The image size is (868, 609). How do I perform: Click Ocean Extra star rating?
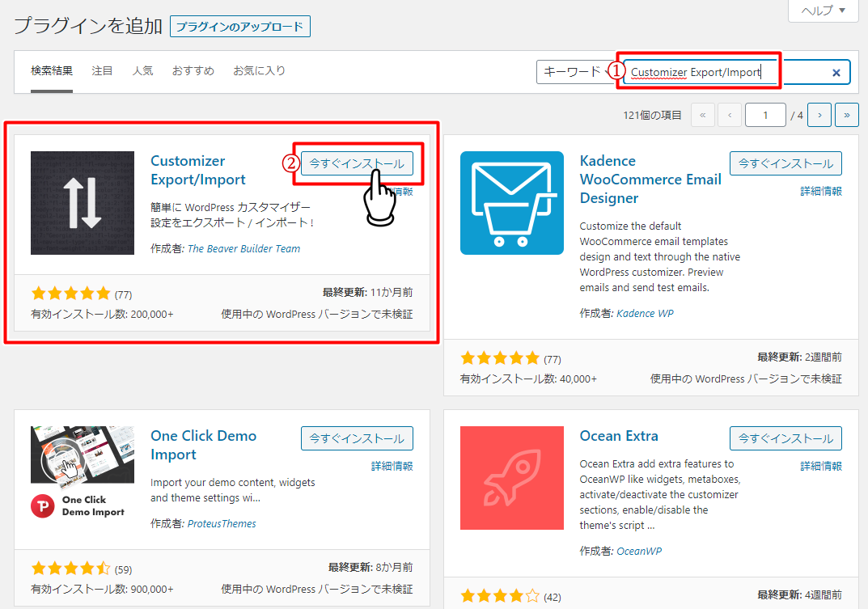click(x=500, y=596)
